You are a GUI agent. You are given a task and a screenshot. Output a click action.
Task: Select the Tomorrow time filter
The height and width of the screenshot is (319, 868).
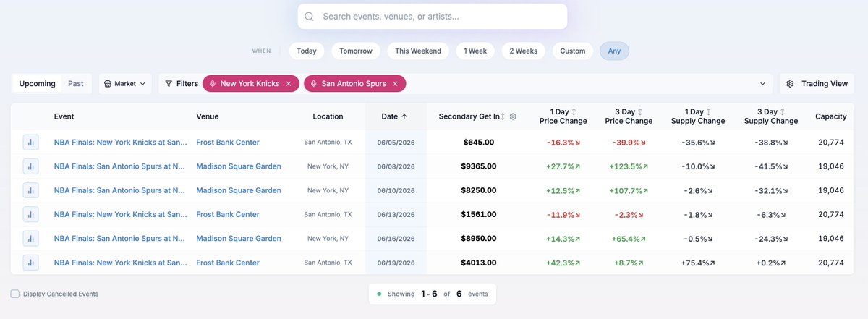tap(356, 51)
